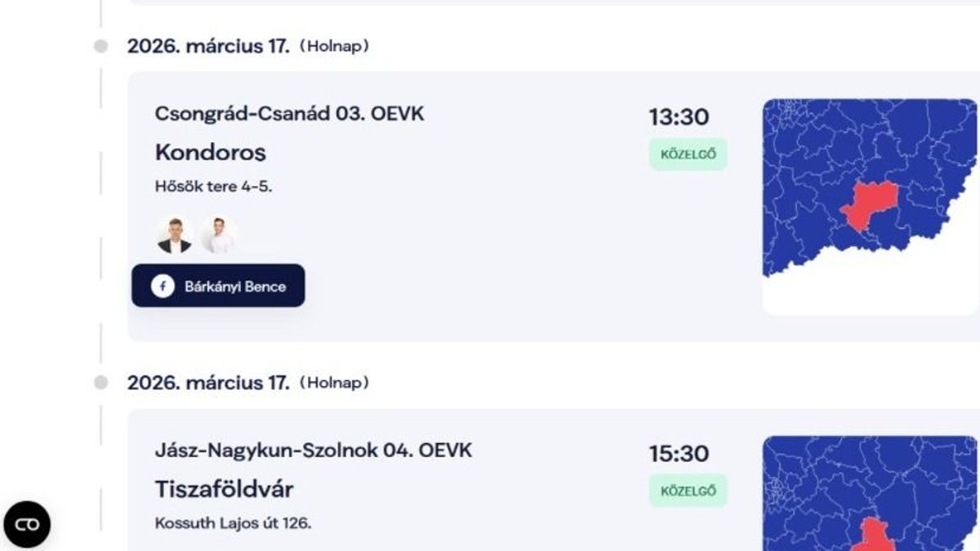Click the timeline dot beside second március 17

tap(100, 383)
